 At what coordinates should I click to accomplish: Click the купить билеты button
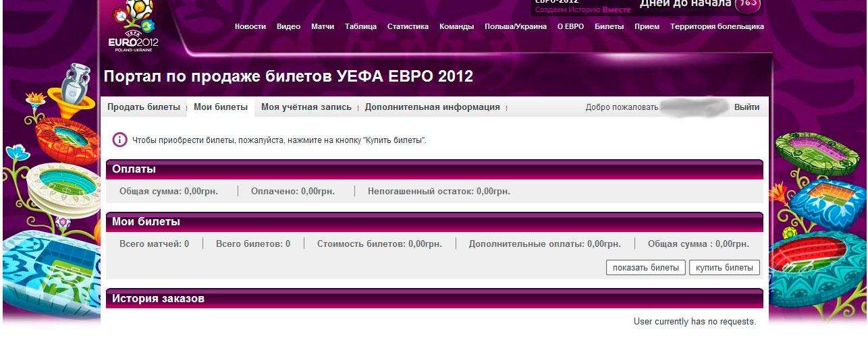(x=724, y=268)
